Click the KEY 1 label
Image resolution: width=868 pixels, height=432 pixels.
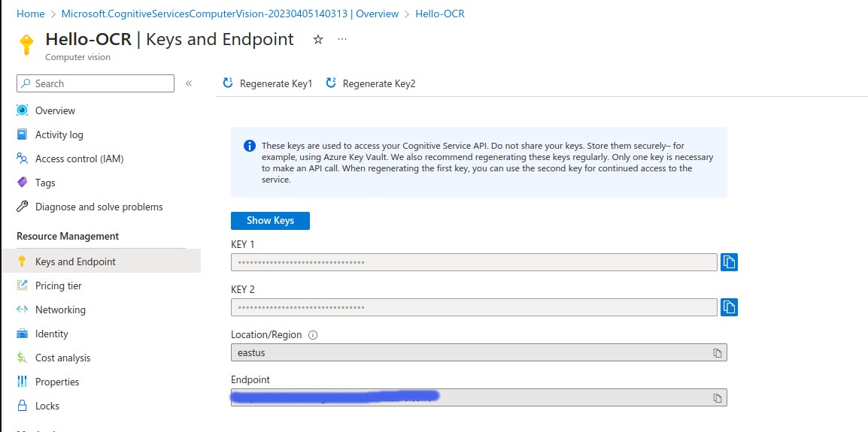point(242,244)
